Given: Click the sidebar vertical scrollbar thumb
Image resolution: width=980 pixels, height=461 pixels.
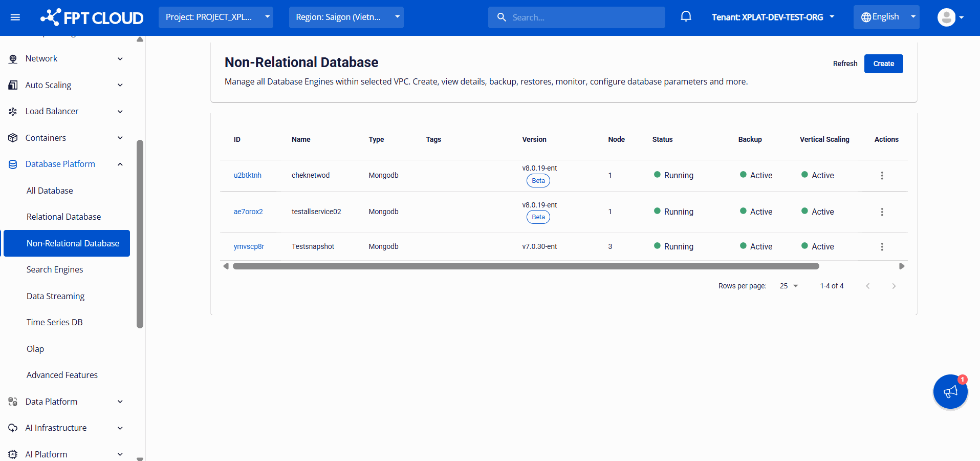Looking at the screenshot, I should tap(140, 234).
